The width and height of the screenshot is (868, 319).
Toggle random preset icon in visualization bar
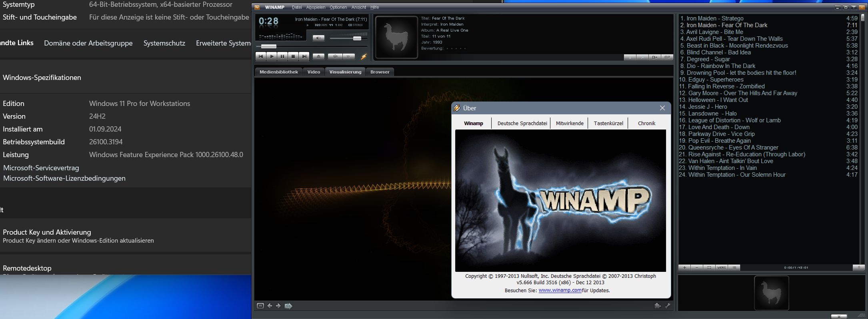point(288,306)
